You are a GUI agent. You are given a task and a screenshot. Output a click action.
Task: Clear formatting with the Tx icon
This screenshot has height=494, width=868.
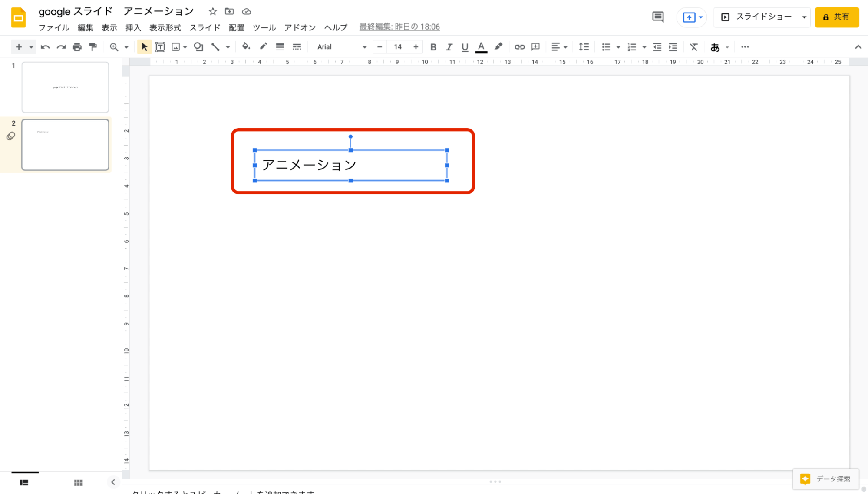694,47
